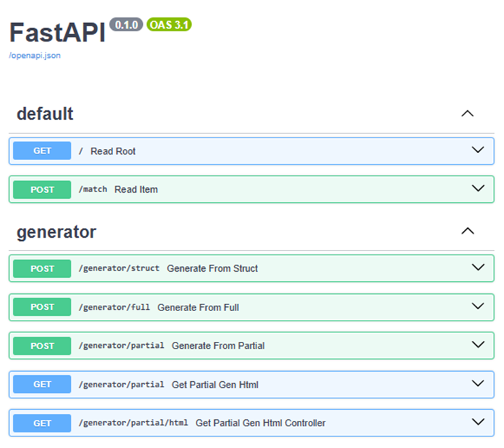Click GET badge for Get Partial Gen Html
Image resolution: width=504 pixels, height=448 pixels.
pos(42,384)
